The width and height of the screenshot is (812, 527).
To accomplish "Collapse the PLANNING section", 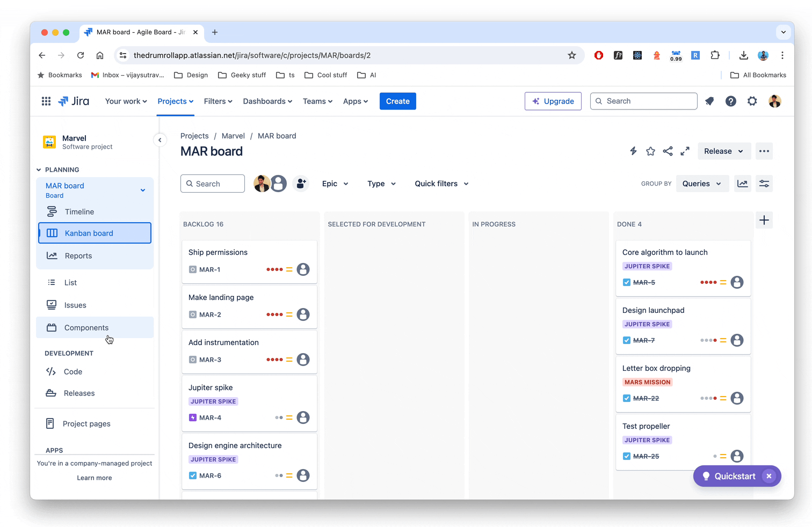I will [x=39, y=170].
